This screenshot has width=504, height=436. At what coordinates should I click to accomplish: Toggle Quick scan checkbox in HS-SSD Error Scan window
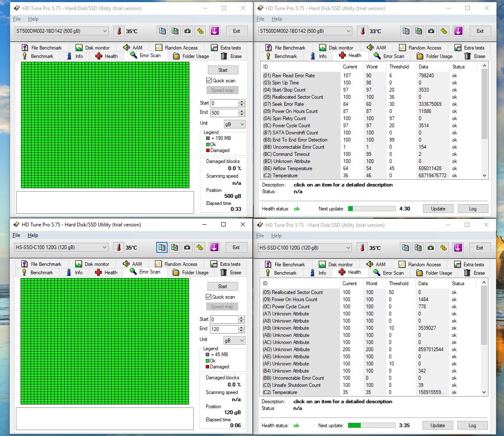point(208,297)
